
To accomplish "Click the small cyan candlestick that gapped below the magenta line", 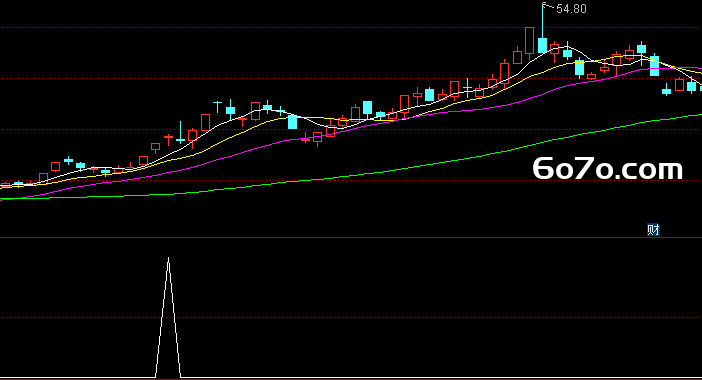I will point(667,91).
